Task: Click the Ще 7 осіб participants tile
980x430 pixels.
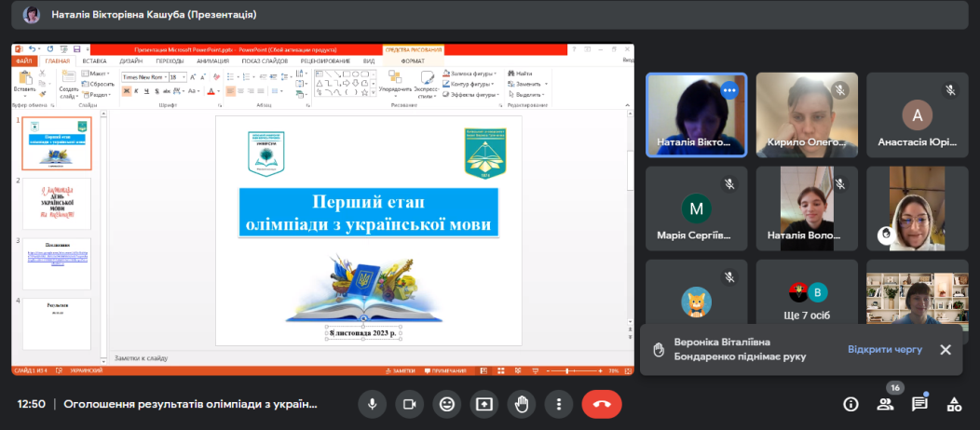Action: pos(806,302)
